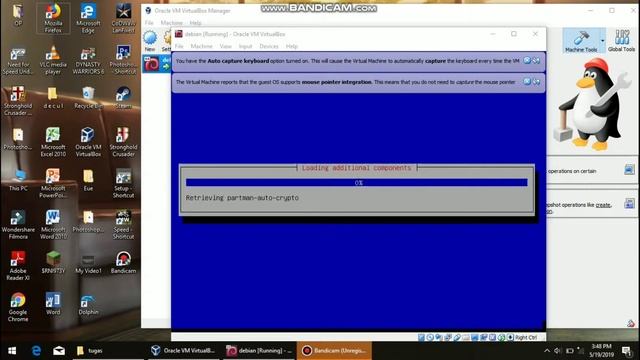Select Mozilla Firefox desktop icon
This screenshot has height=360, width=640.
coord(53,18)
